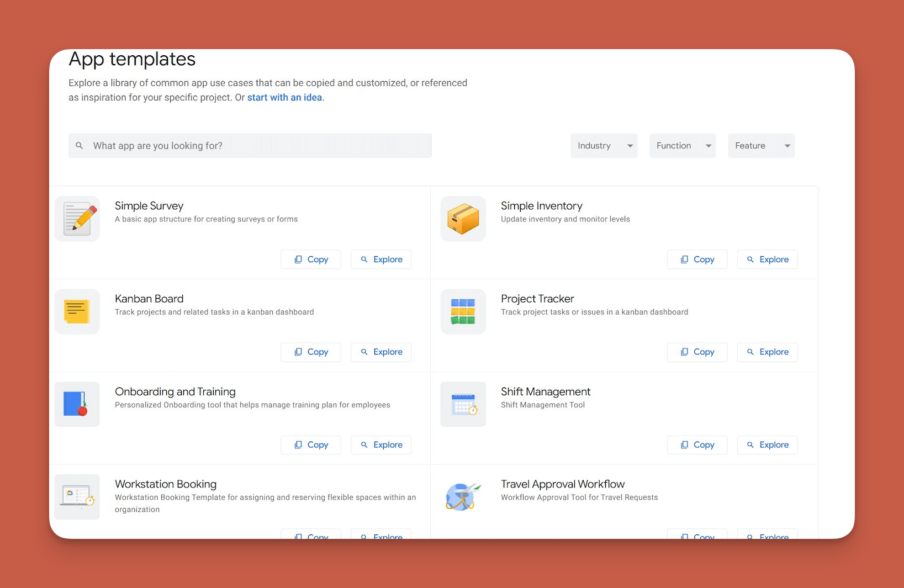Viewport: 904px width, 588px height.
Task: Explore the Project Tracker template
Action: pyautogui.click(x=767, y=352)
